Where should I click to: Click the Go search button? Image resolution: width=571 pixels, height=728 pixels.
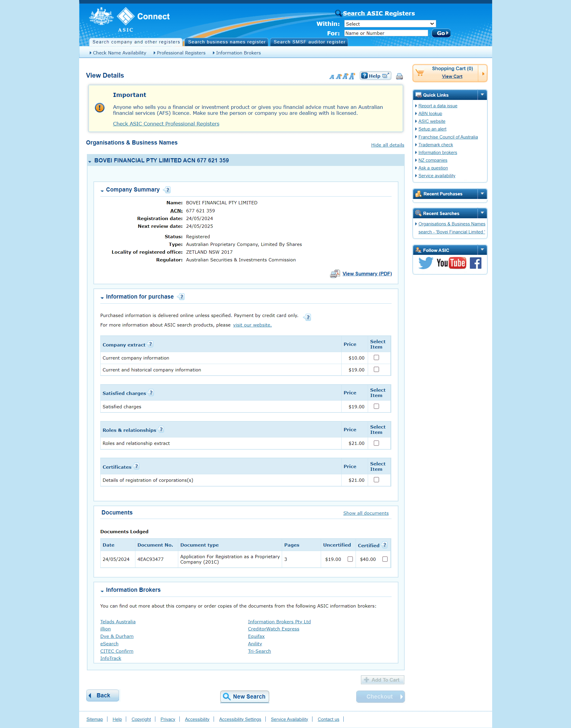(x=441, y=33)
